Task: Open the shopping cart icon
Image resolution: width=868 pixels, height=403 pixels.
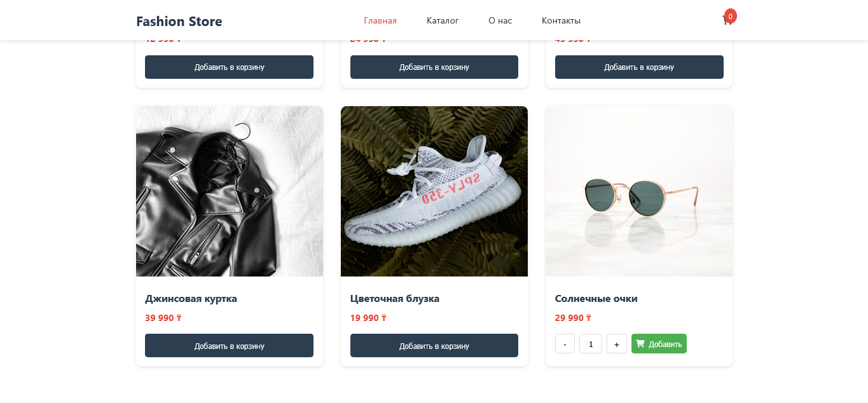Action: point(727,20)
